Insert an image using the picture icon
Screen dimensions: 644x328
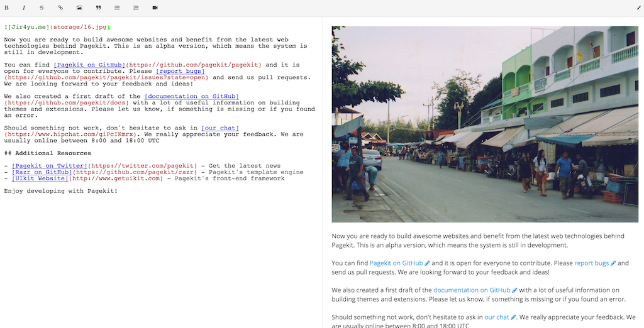point(79,8)
